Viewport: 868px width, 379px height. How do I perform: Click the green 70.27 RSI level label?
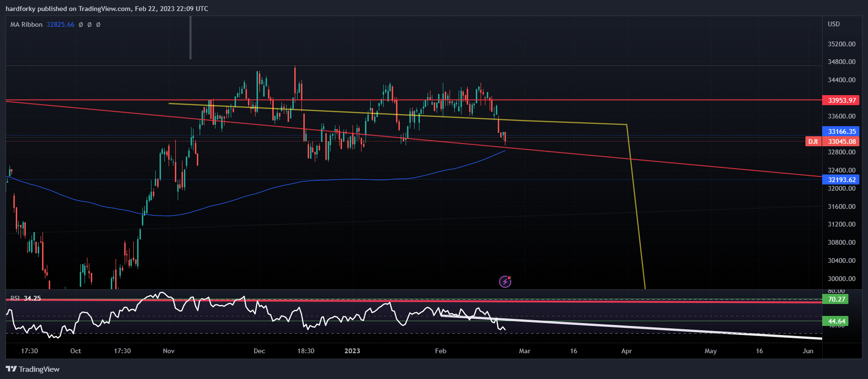coord(836,299)
